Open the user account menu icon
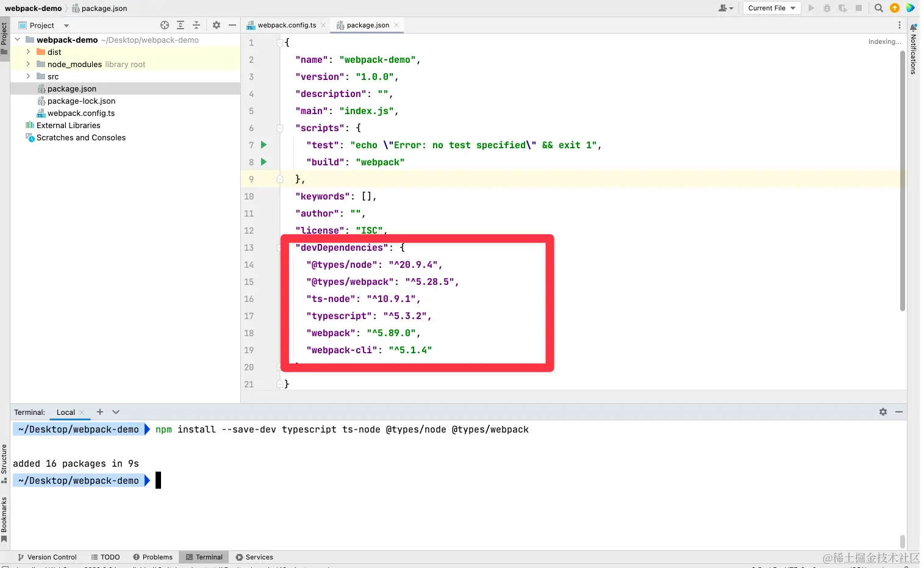 (x=726, y=8)
